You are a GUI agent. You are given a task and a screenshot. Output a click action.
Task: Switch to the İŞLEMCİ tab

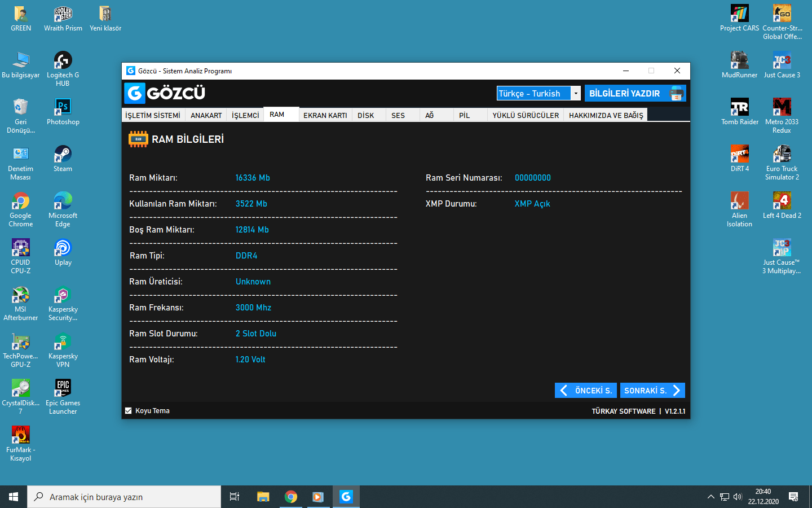click(x=245, y=115)
